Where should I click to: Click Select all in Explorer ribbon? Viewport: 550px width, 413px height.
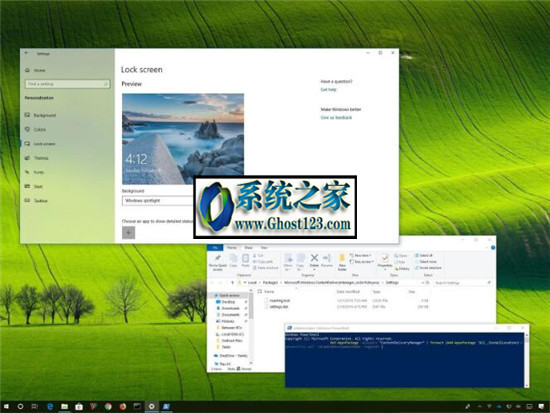click(424, 255)
